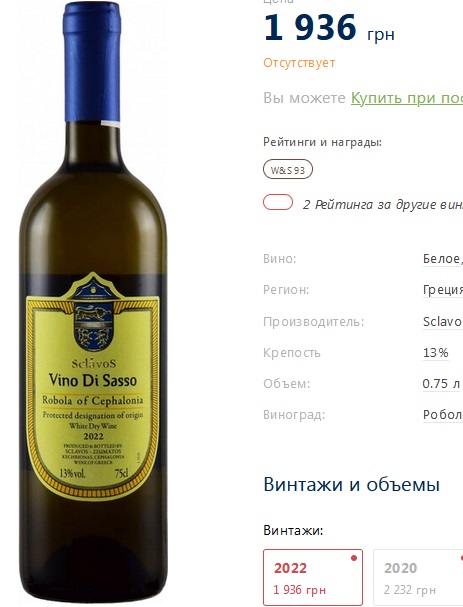
Task: Open the wine bottle product image
Action: 93,302
